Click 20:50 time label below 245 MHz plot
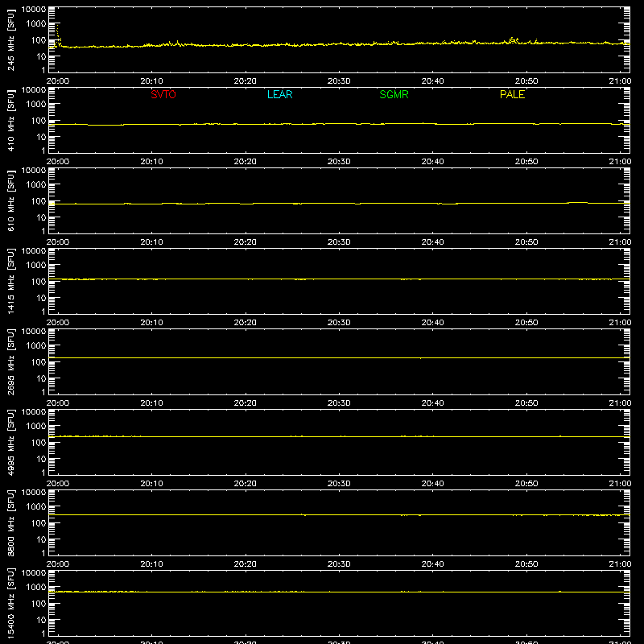 (x=526, y=81)
